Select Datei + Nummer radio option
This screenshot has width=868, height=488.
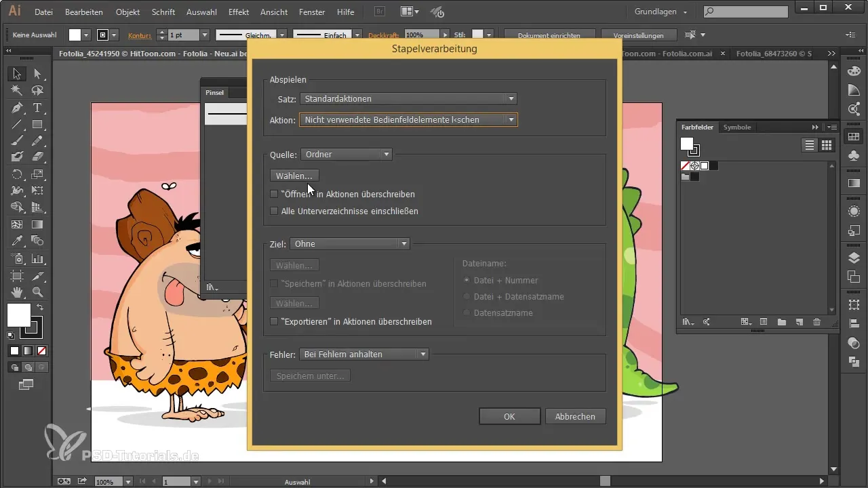(x=466, y=280)
